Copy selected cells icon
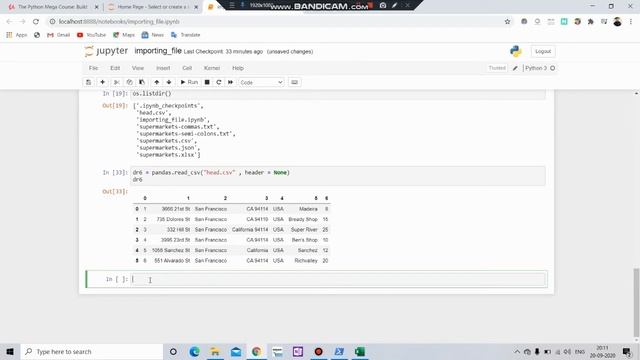 pos(129,82)
